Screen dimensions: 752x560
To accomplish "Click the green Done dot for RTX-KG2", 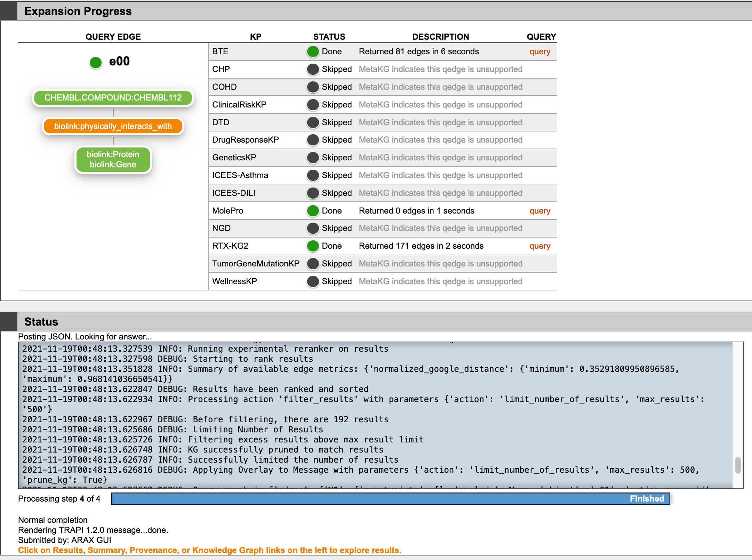I will (313, 246).
